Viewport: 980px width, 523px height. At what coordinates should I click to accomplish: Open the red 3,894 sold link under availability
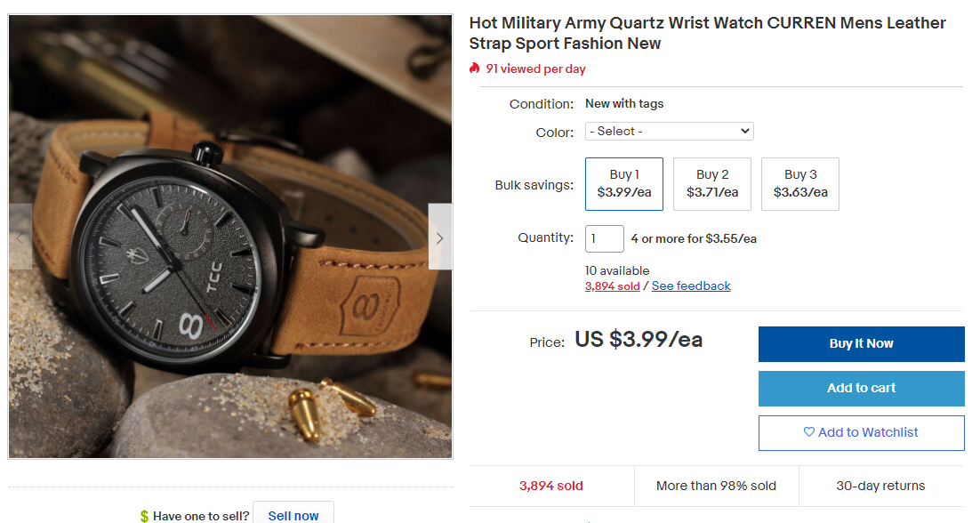coord(612,286)
